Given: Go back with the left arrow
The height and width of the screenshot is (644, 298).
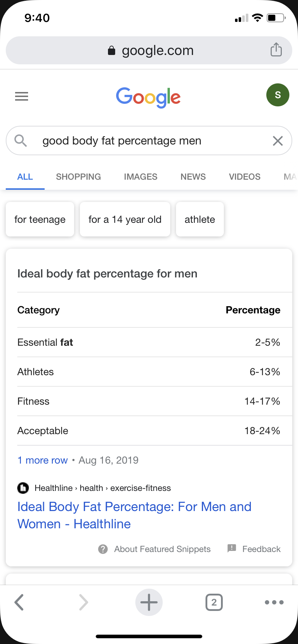Looking at the screenshot, I should tap(19, 602).
